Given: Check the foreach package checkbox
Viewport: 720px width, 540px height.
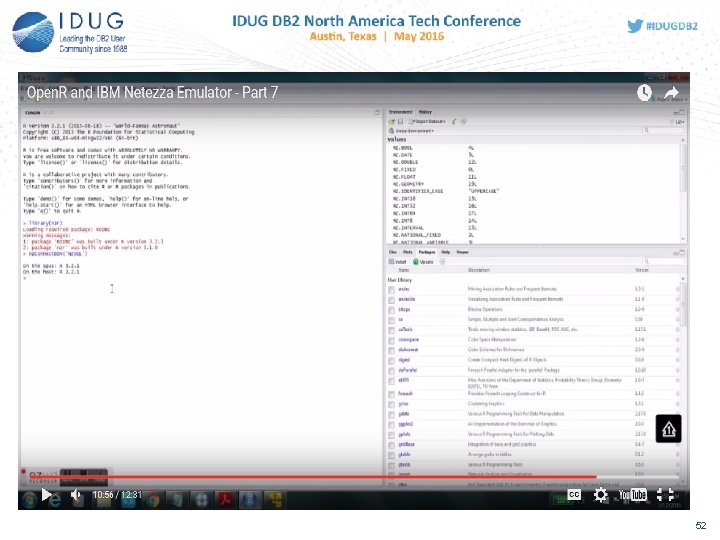Looking at the screenshot, I should click(x=391, y=394).
